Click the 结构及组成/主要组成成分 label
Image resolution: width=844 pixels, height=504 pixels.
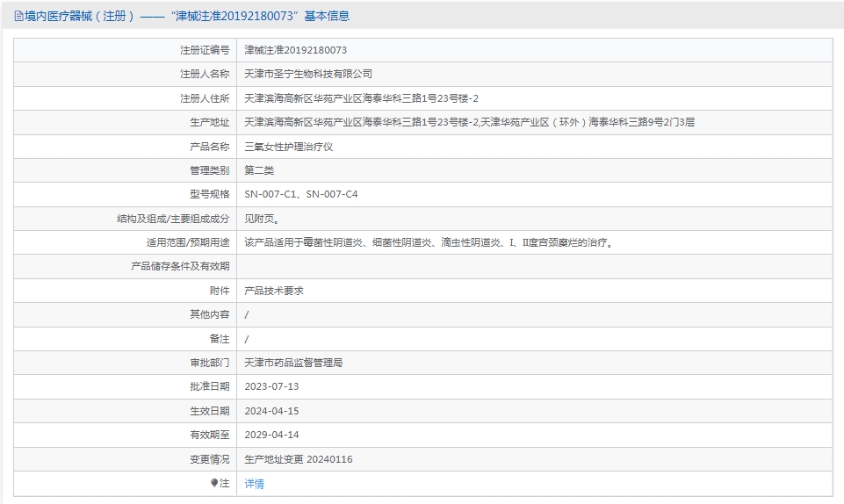pos(173,219)
